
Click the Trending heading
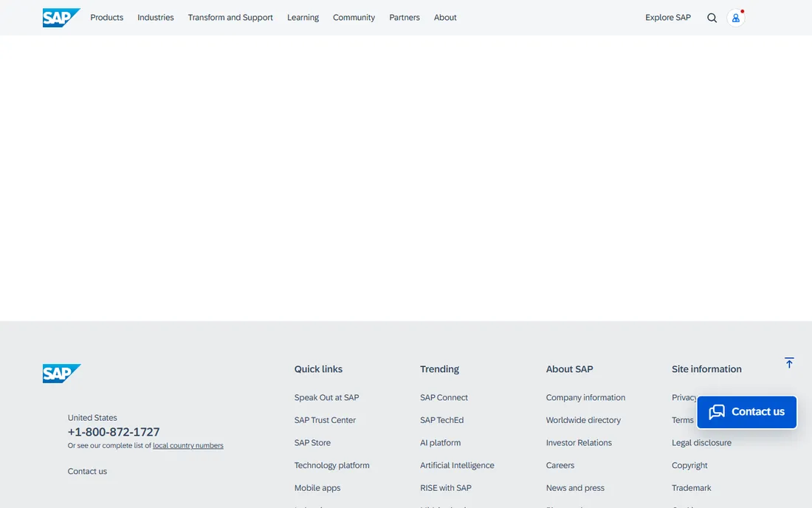tap(439, 369)
